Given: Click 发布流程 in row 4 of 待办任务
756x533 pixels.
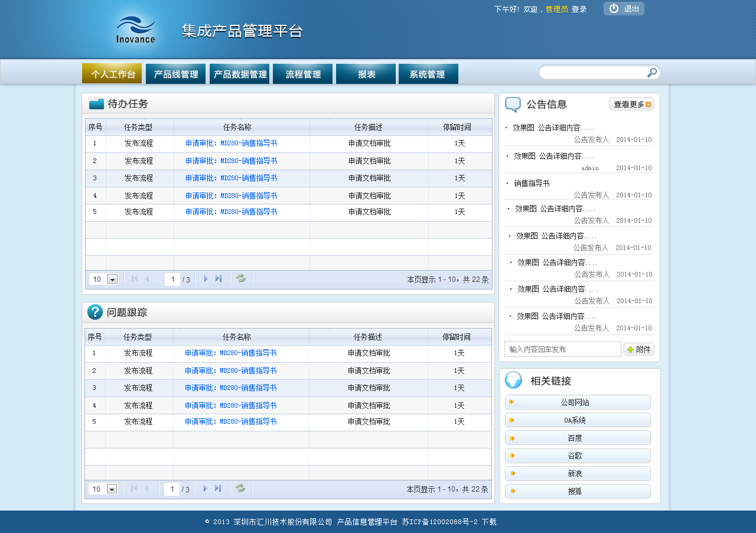Looking at the screenshot, I should [x=139, y=196].
